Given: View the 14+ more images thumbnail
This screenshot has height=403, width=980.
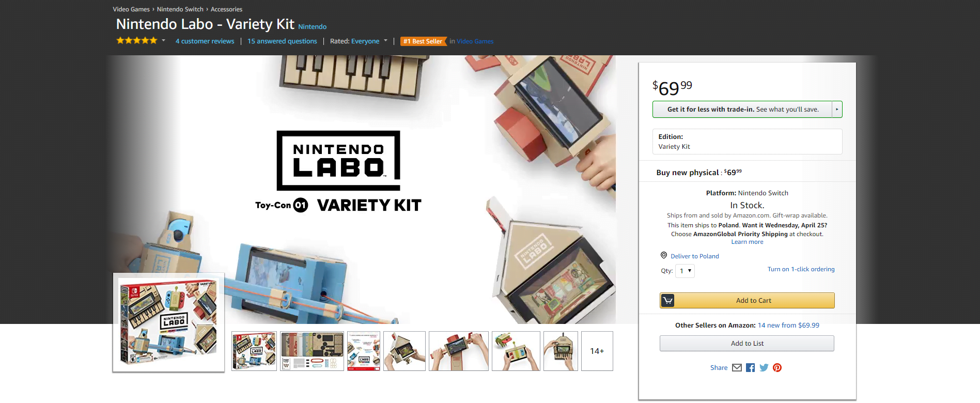Looking at the screenshot, I should point(597,351).
